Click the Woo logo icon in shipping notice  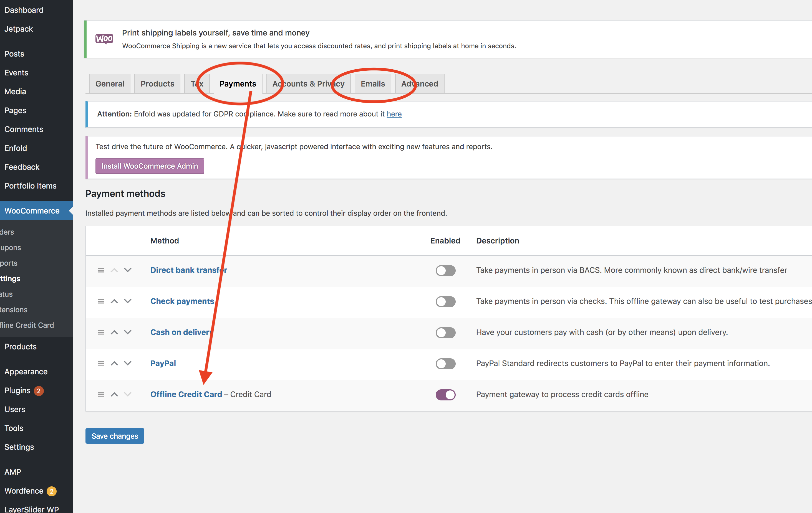tap(104, 39)
